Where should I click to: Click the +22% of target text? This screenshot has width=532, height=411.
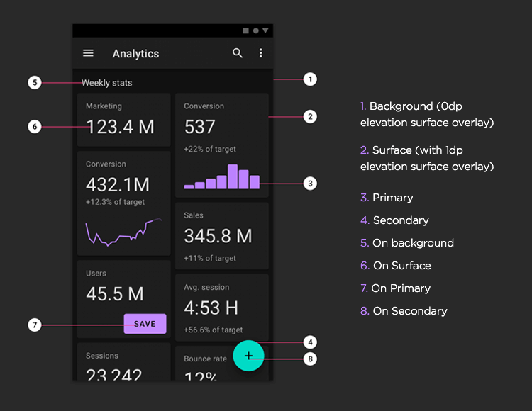(210, 149)
